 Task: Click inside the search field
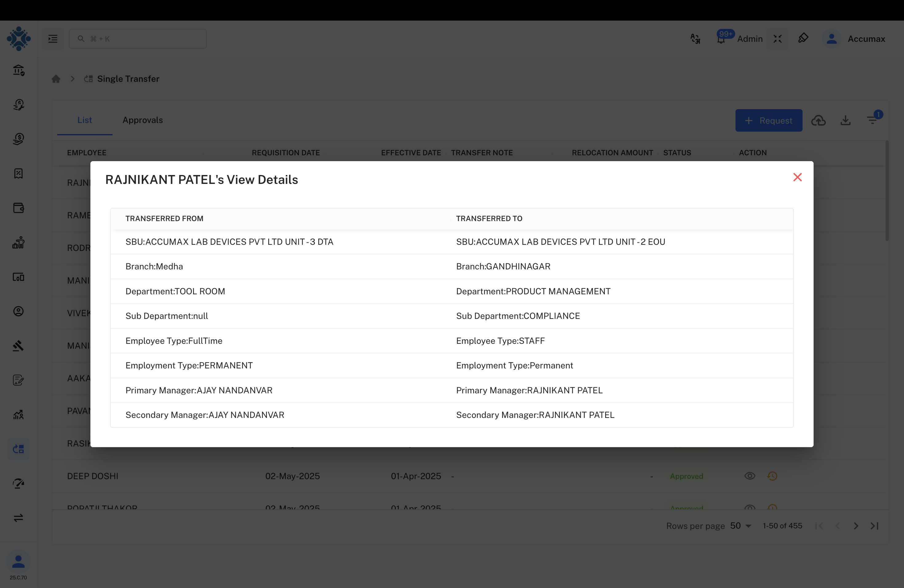tap(137, 38)
